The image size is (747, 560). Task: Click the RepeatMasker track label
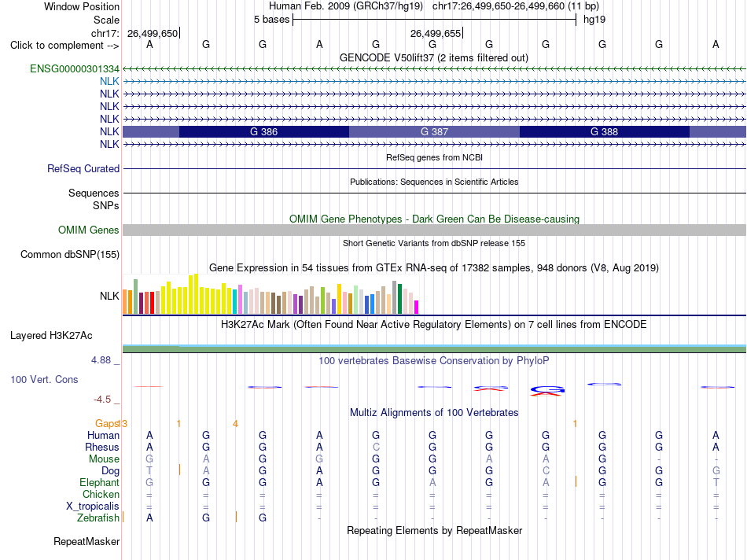coord(86,541)
